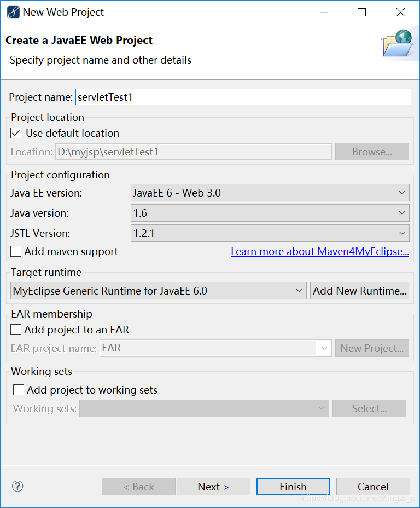Click the New Project... button
This screenshot has height=508, width=420.
point(372,348)
